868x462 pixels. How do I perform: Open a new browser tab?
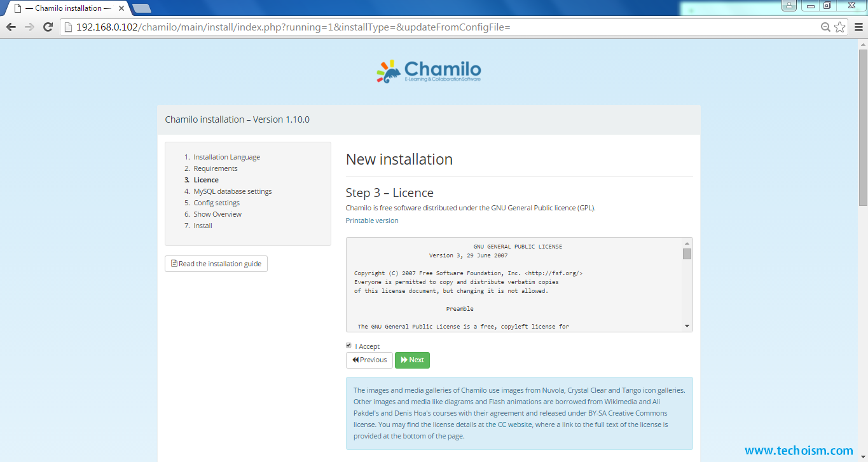(x=141, y=8)
